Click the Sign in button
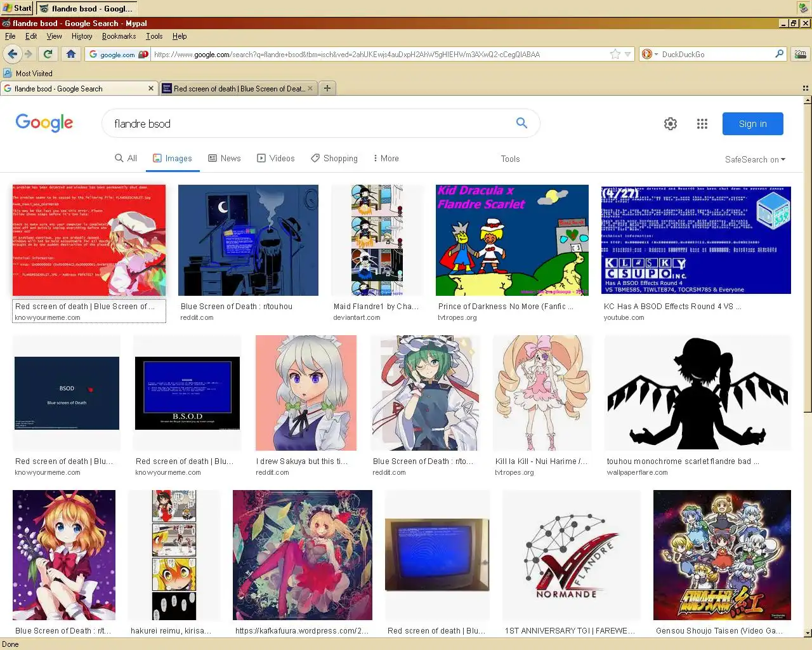Image resolution: width=812 pixels, height=650 pixels. pyautogui.click(x=753, y=124)
